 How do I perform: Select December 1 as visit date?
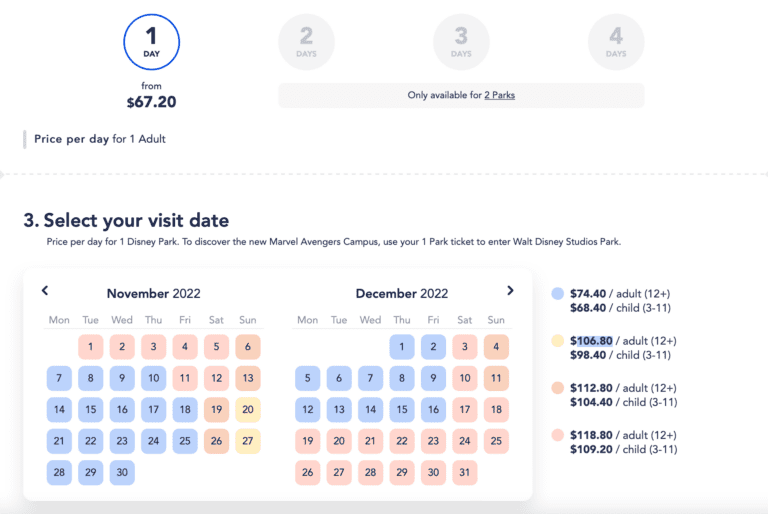401,347
